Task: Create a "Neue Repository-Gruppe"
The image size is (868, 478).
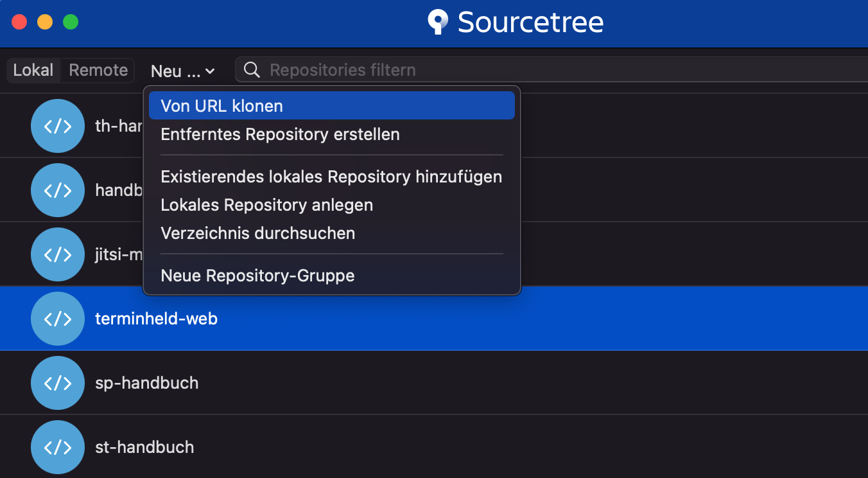Action: [x=257, y=276]
